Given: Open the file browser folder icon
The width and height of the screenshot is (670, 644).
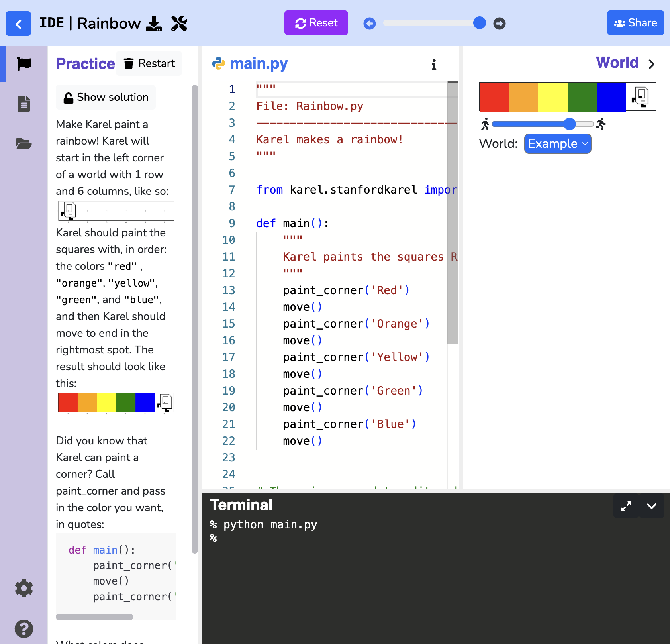Looking at the screenshot, I should point(24,143).
